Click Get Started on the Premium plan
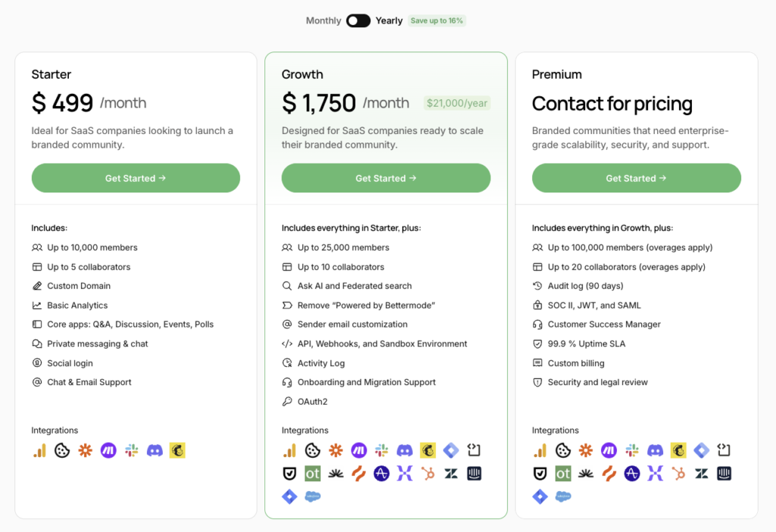Screen dimensions: 776x532 coord(636,177)
